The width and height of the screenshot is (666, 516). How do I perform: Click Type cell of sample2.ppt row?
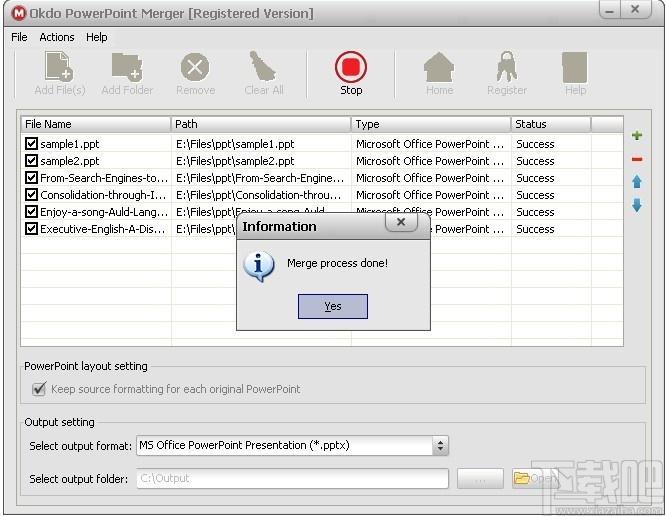pos(430,161)
